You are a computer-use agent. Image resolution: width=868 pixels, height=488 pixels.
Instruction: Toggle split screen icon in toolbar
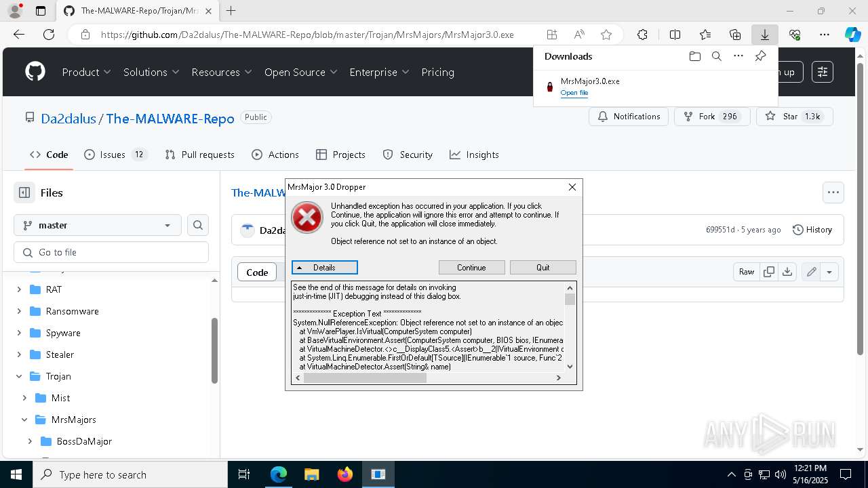coord(675,35)
